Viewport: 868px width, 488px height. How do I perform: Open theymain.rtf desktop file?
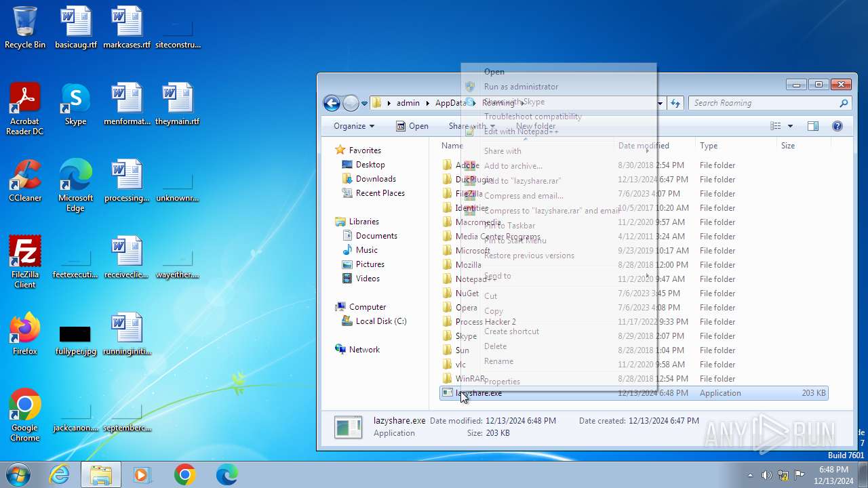(178, 104)
